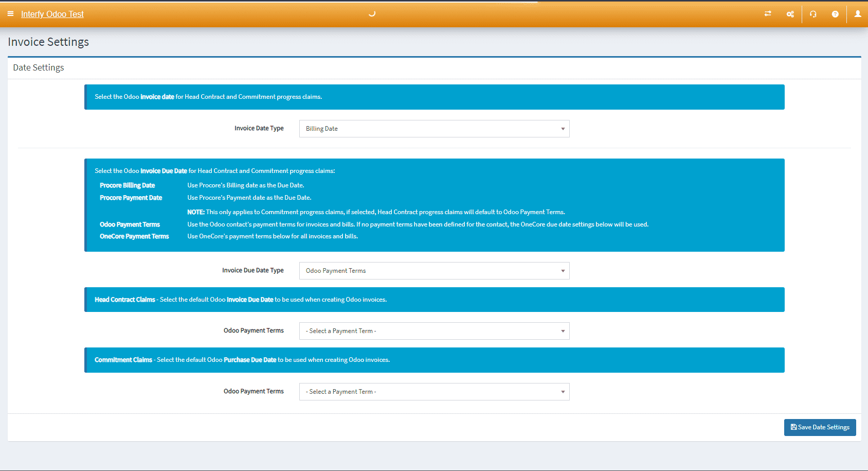Click the Invoice Due Date Type label
Image resolution: width=868 pixels, height=471 pixels.
tap(252, 270)
